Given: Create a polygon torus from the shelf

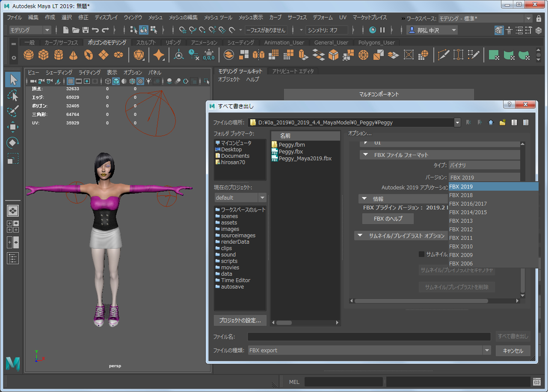Looking at the screenshot, I should tap(89, 55).
